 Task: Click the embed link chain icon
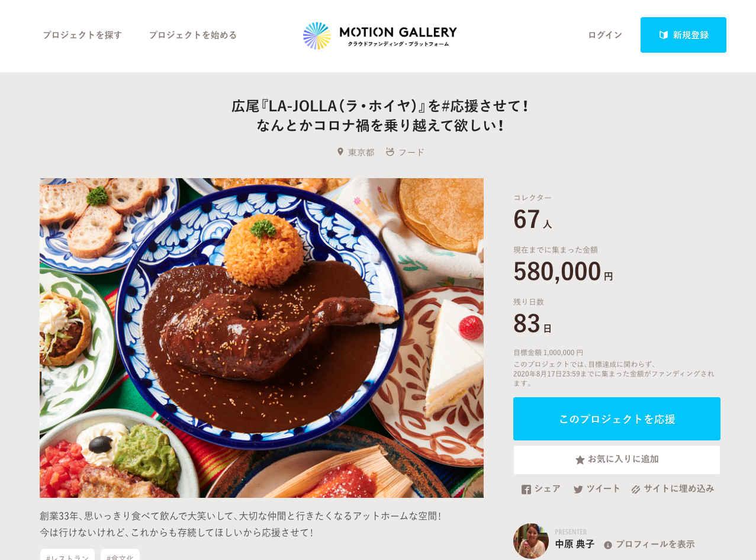636,490
